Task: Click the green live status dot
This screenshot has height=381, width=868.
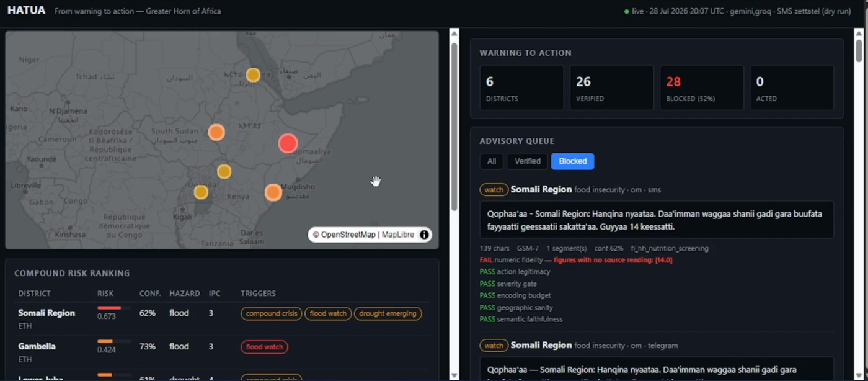Action: point(627,11)
